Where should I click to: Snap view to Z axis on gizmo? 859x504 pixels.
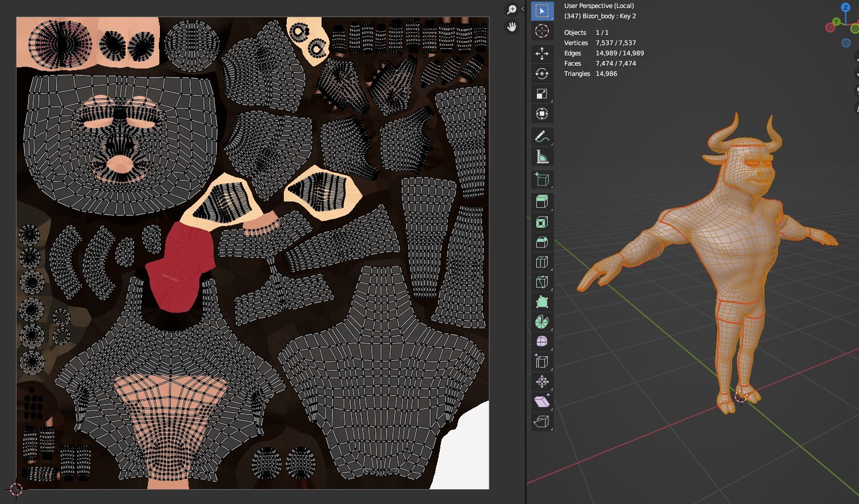[846, 7]
